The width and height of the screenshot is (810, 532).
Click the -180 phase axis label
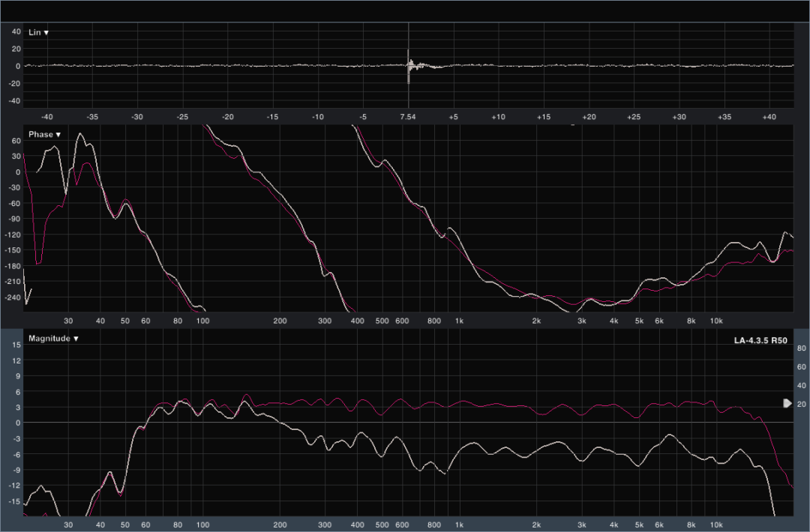coord(13,266)
